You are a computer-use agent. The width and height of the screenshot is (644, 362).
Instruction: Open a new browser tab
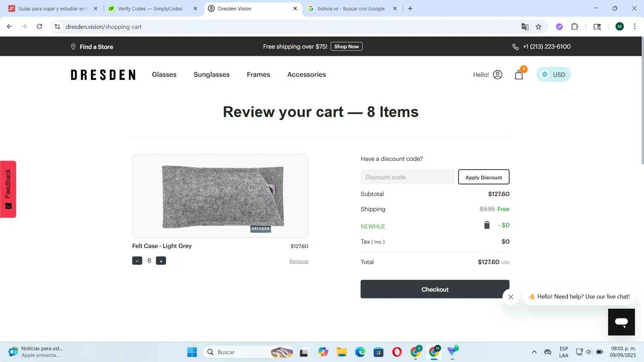click(x=410, y=9)
